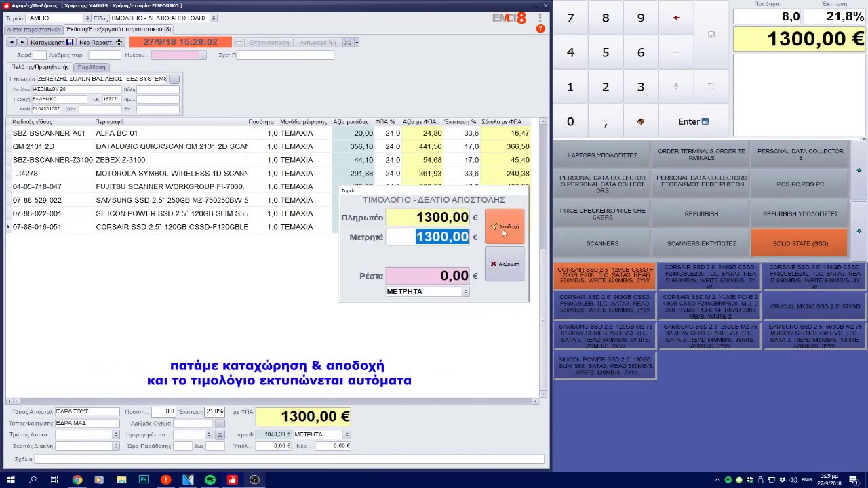The width and height of the screenshot is (868, 488).
Task: Select SILICON POWER SSD 120GB product tile
Action: tap(605, 366)
